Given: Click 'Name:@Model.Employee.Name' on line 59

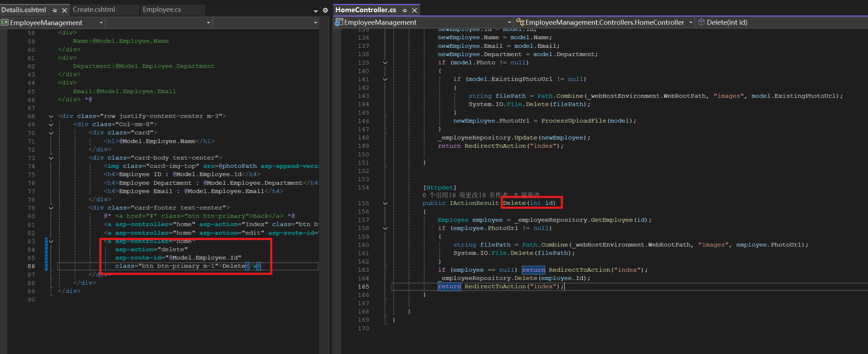Looking at the screenshot, I should pyautogui.click(x=121, y=41).
